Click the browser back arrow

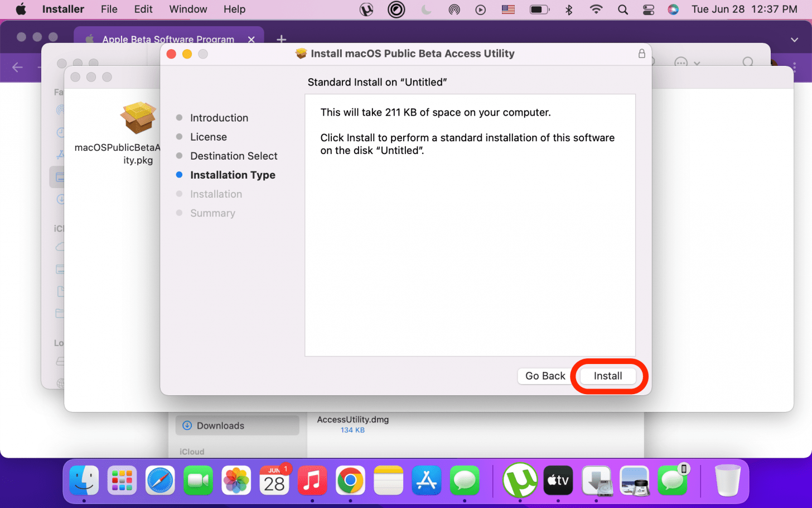(17, 68)
